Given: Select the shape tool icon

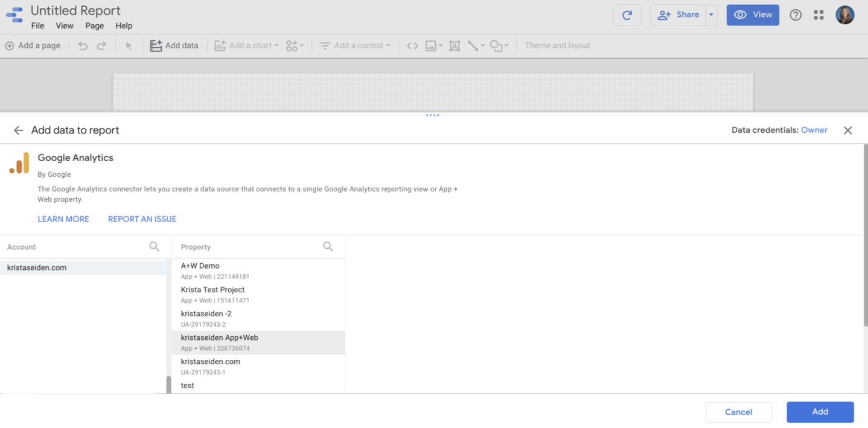Looking at the screenshot, I should click(x=496, y=45).
